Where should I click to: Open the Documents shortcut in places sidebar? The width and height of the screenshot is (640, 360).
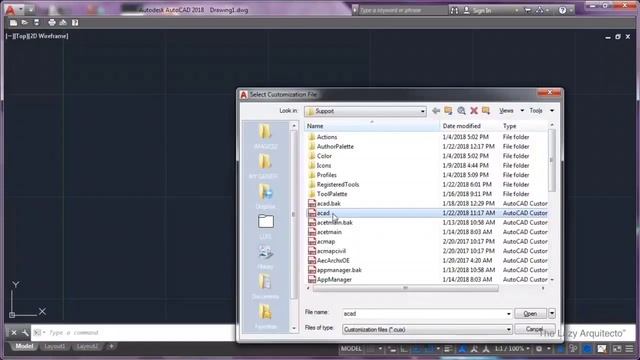[x=265, y=286]
